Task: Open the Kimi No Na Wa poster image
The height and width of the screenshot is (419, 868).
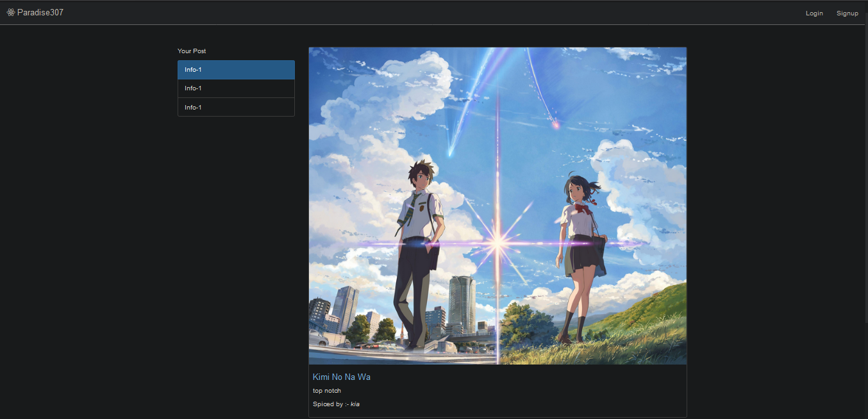Action: pos(497,206)
